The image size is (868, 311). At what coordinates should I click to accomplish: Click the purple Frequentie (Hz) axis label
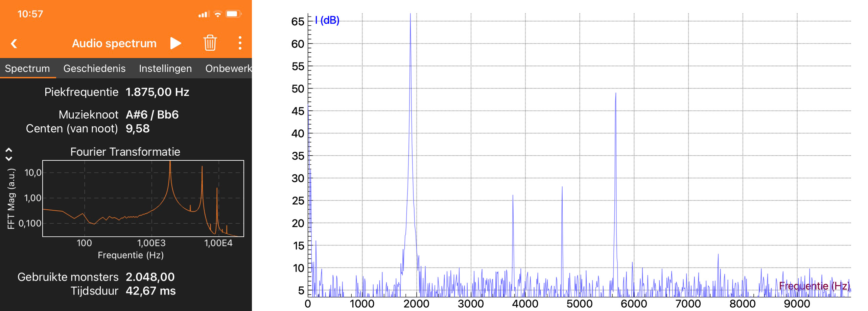pos(814,286)
